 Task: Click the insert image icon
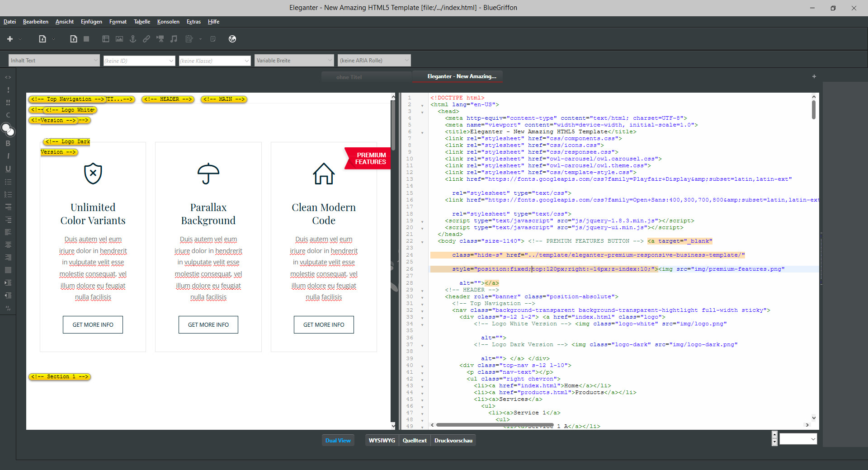pos(119,39)
